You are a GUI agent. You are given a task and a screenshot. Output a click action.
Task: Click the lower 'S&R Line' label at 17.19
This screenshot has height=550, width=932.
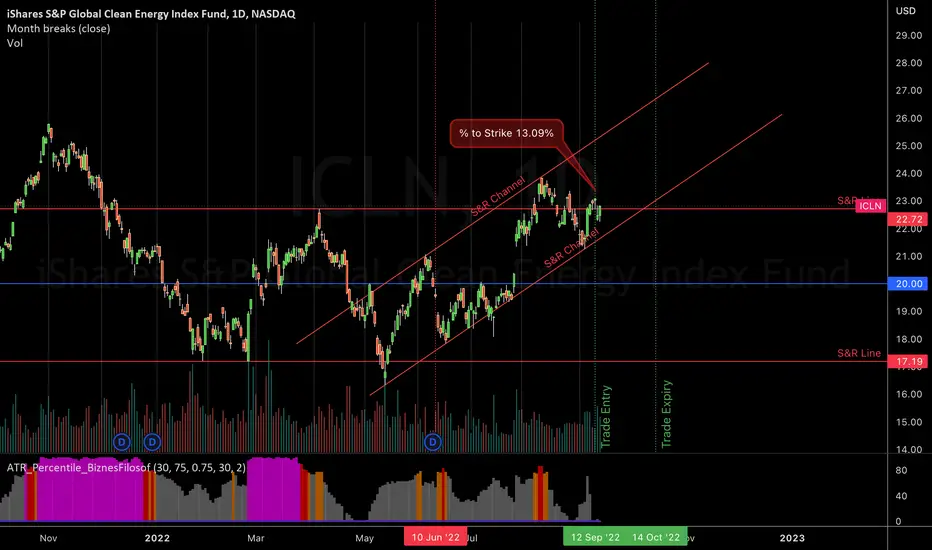coord(859,353)
